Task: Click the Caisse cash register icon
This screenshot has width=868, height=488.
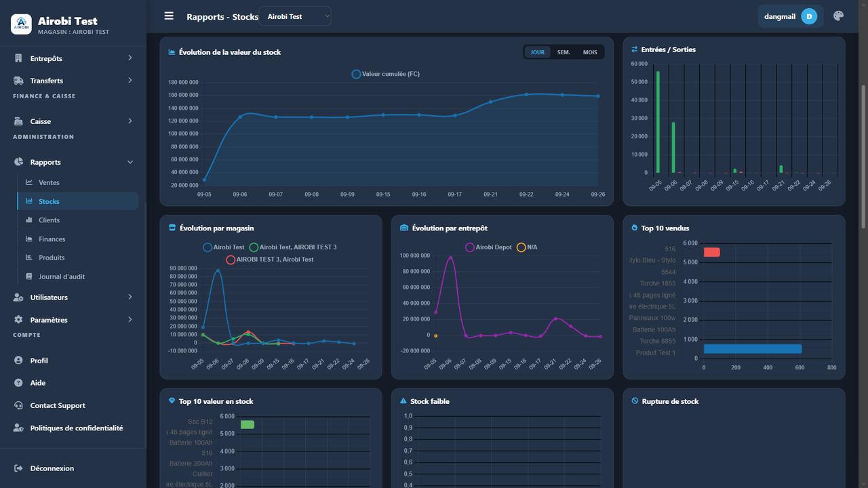Action: [x=18, y=121]
